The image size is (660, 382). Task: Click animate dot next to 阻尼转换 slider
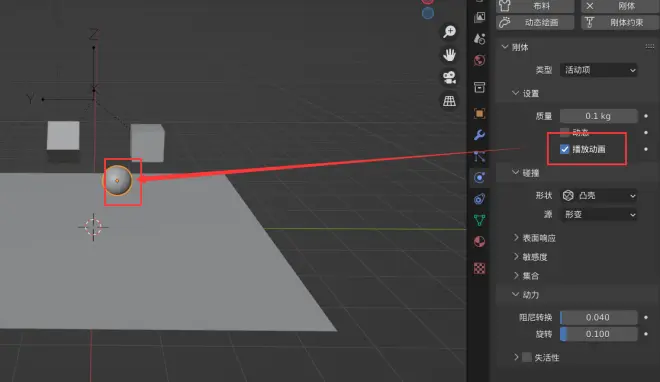click(x=646, y=317)
